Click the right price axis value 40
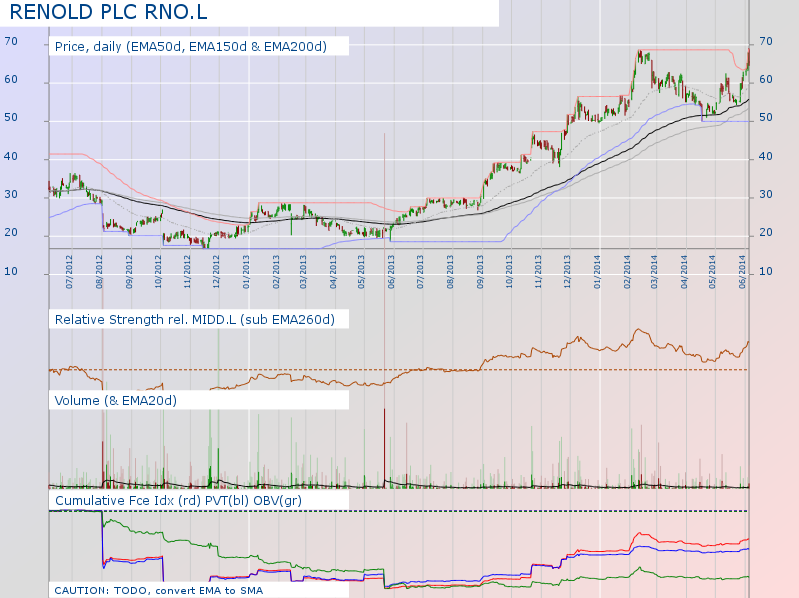Image resolution: width=799 pixels, height=598 pixels. point(766,156)
